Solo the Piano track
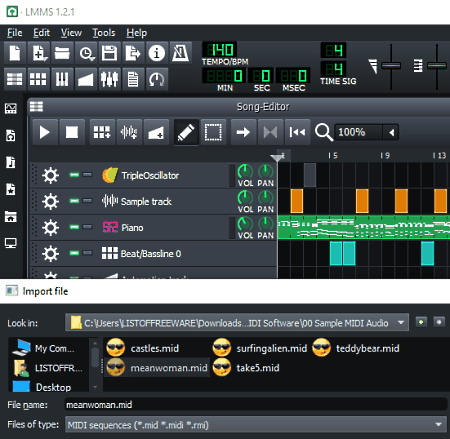The image size is (450, 439). 87,227
